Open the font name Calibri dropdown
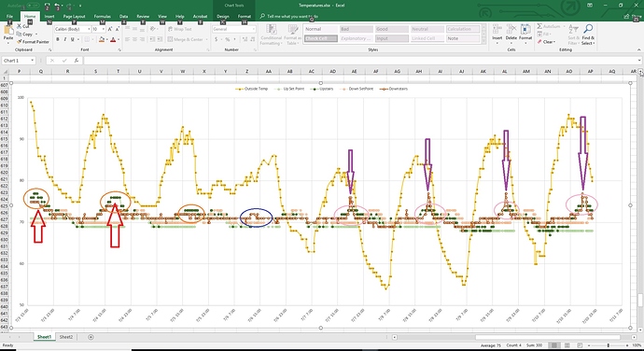 pyautogui.click(x=89, y=29)
